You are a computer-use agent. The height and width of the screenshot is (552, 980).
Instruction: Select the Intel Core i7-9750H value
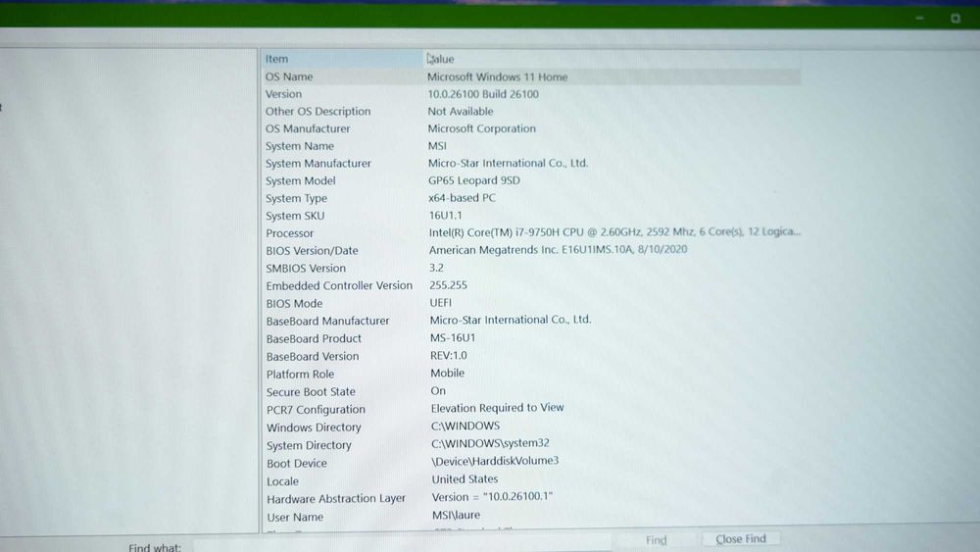[x=614, y=232]
